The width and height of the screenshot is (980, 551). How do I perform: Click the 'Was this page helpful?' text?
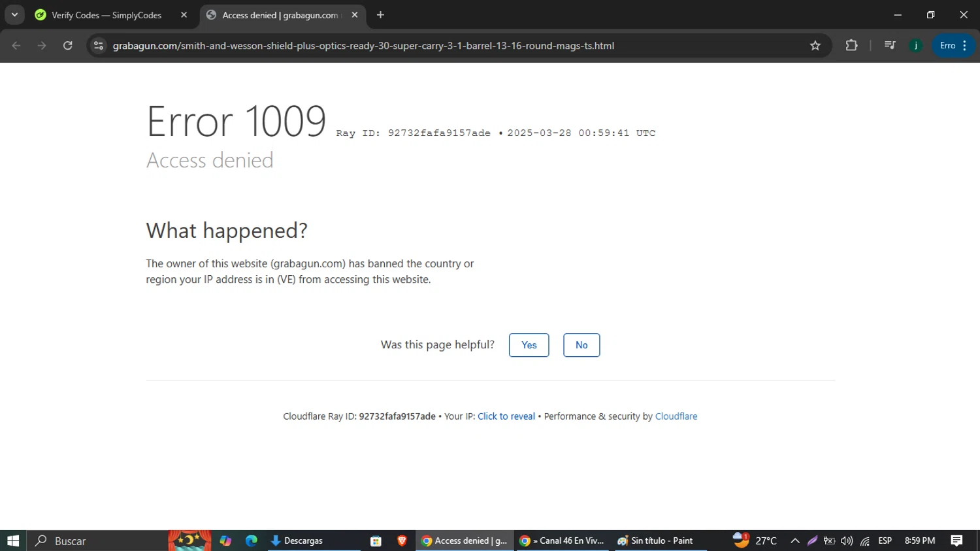coord(438,344)
